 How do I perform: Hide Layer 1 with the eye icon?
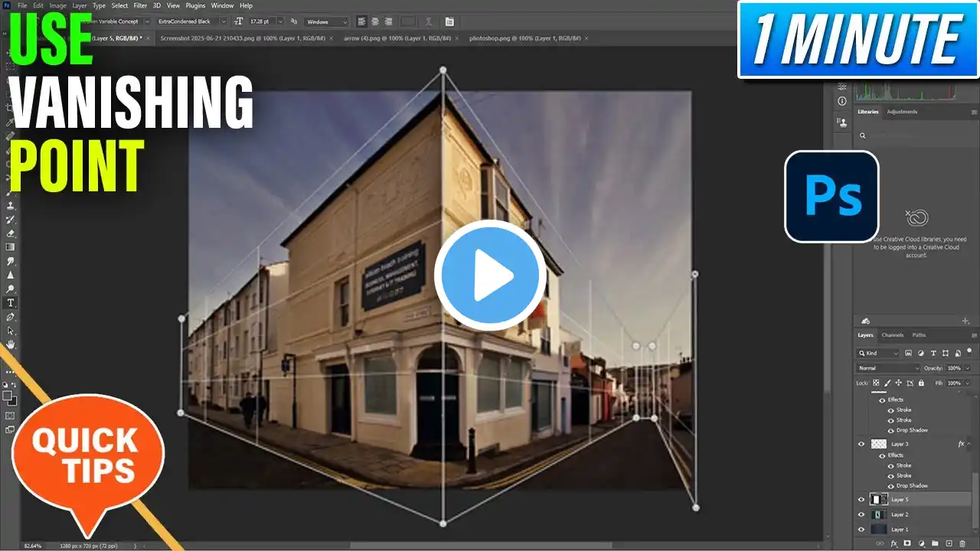(861, 530)
